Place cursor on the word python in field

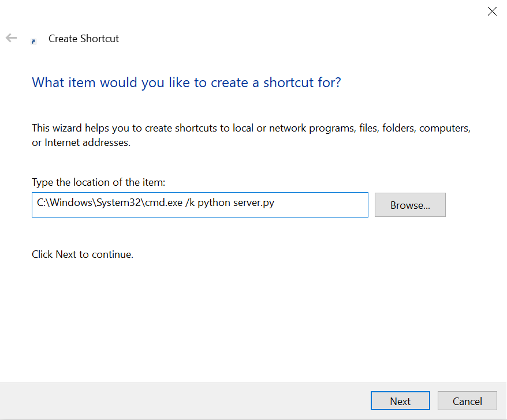[214, 203]
